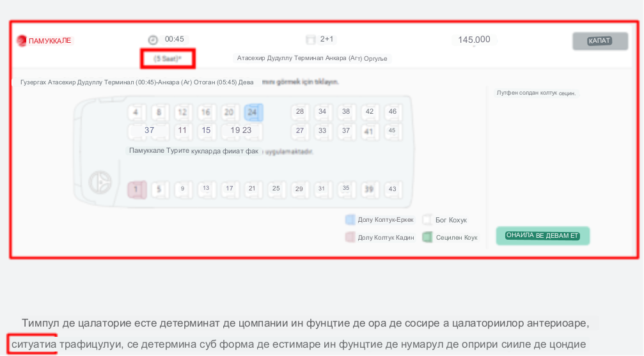Close the seat panel with КАПАТ

click(600, 41)
